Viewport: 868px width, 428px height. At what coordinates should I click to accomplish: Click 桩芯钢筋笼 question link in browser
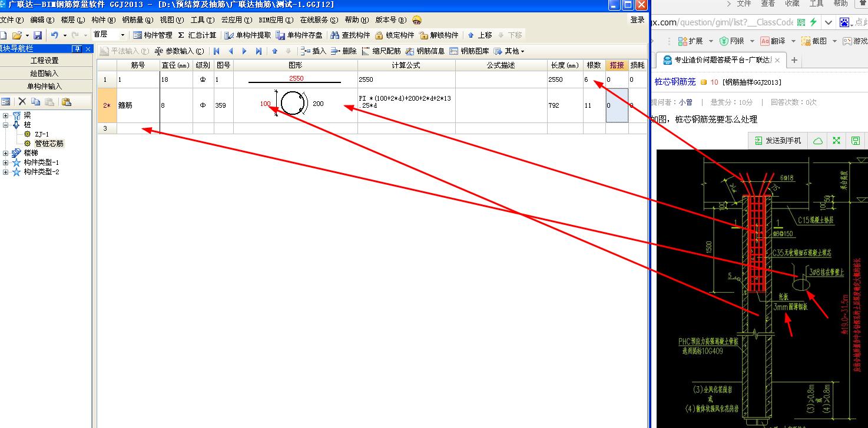click(675, 82)
